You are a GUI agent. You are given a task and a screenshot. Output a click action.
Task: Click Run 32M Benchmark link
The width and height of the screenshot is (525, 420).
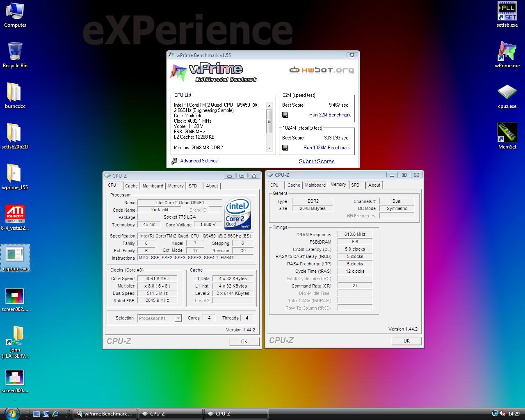[330, 115]
